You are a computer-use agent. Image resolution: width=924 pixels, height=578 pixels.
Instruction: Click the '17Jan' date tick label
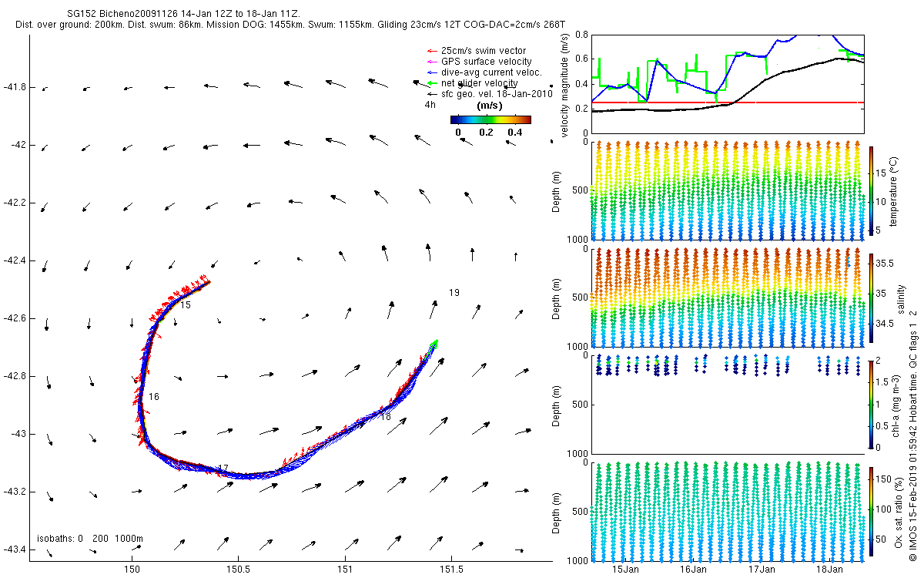(762, 570)
